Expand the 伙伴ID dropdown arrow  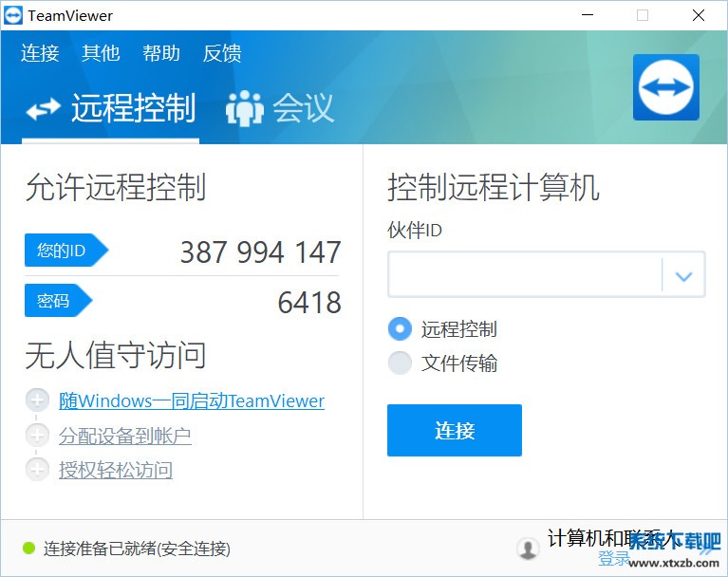683,276
